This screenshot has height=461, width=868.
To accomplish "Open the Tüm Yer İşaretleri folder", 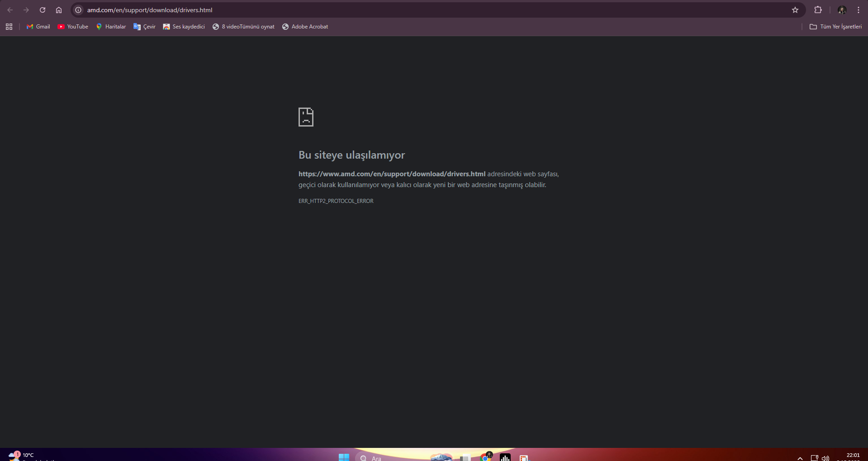I will point(835,27).
